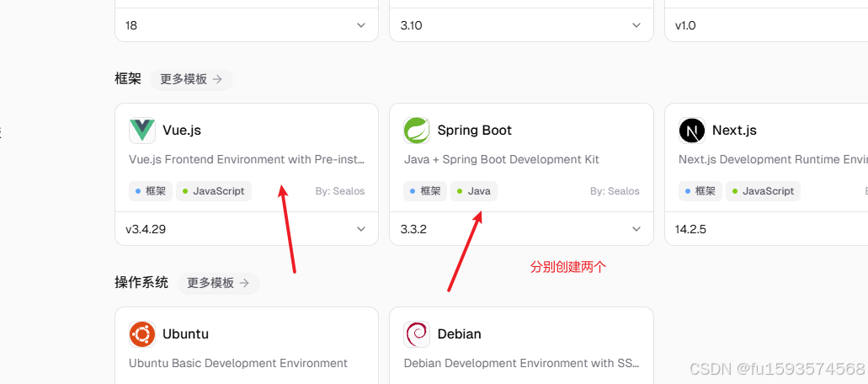
Task: Open more templates next to 操作系统 heading
Action: (x=218, y=283)
